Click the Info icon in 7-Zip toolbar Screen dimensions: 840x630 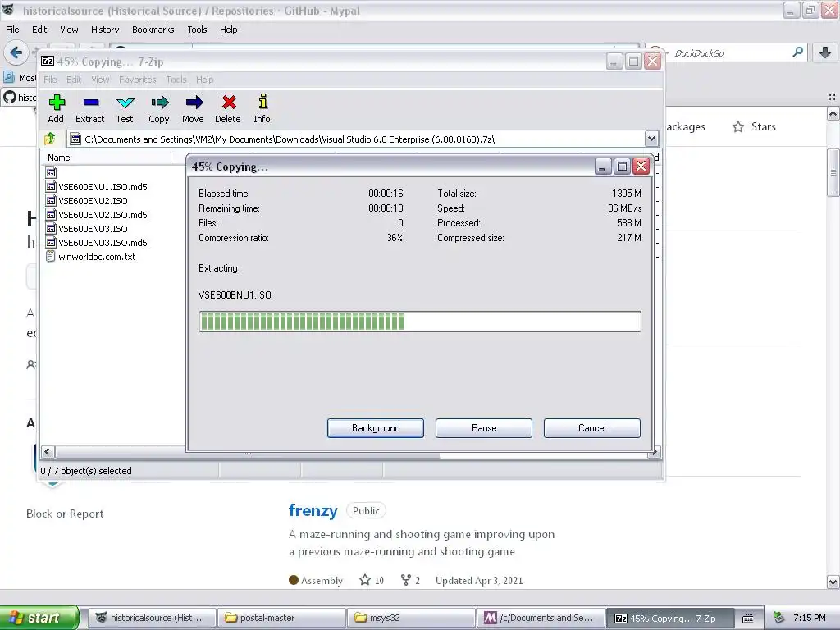pyautogui.click(x=262, y=101)
